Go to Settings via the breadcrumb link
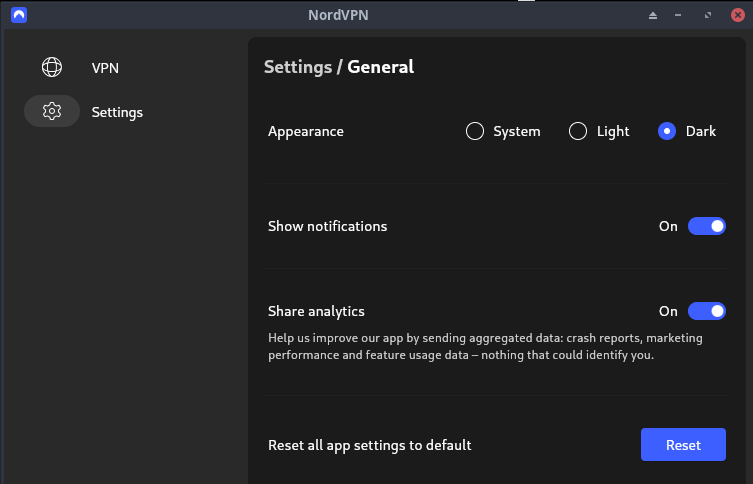This screenshot has height=484, width=753. 297,67
